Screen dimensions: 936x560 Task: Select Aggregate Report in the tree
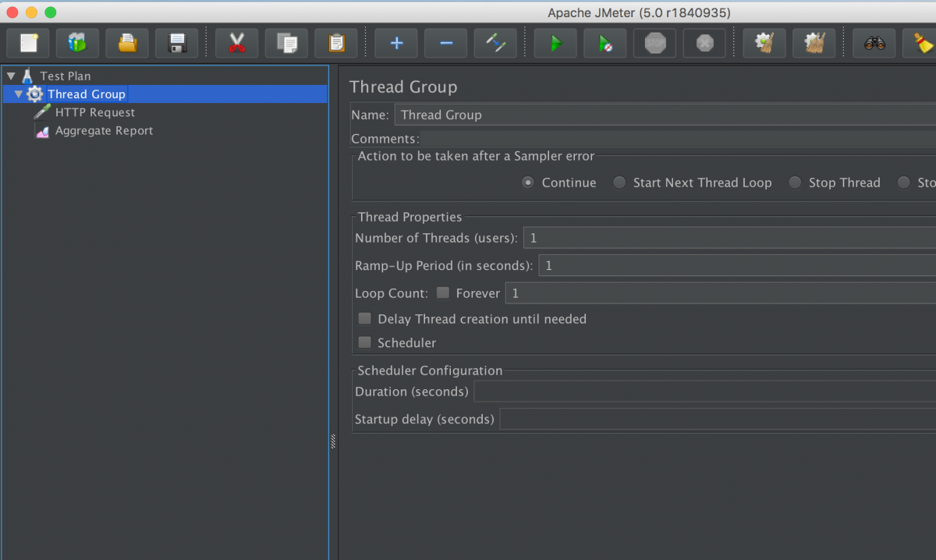(x=104, y=131)
